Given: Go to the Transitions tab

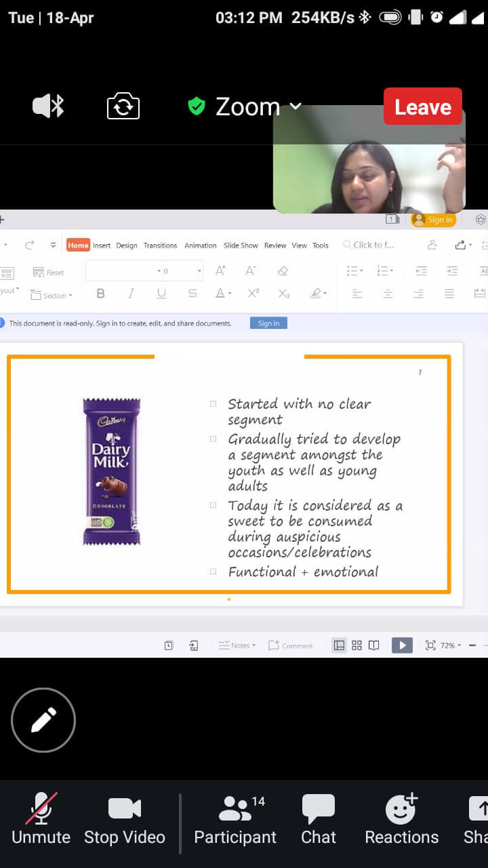Looking at the screenshot, I should tap(160, 245).
